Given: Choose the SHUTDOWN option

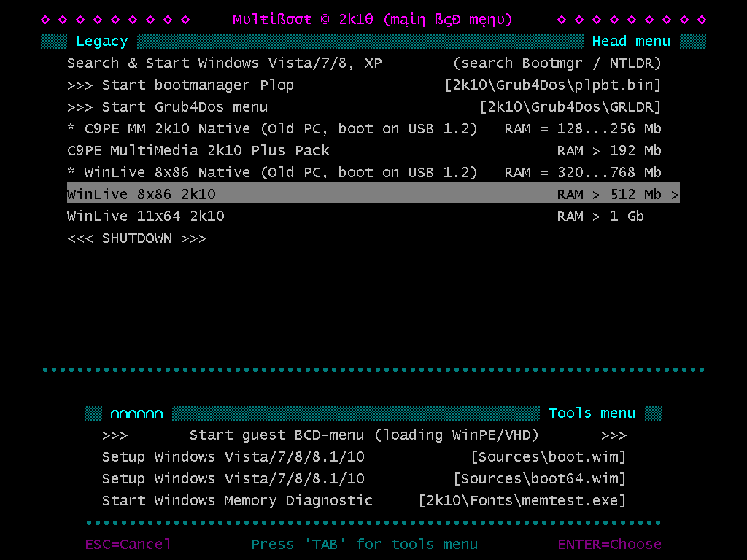Looking at the screenshot, I should 136,238.
